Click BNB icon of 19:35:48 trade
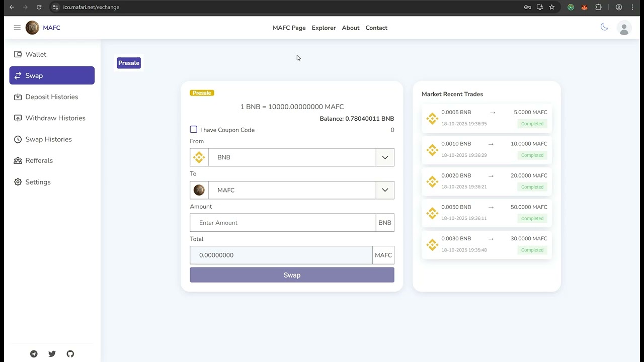The width and height of the screenshot is (644, 362). (432, 245)
